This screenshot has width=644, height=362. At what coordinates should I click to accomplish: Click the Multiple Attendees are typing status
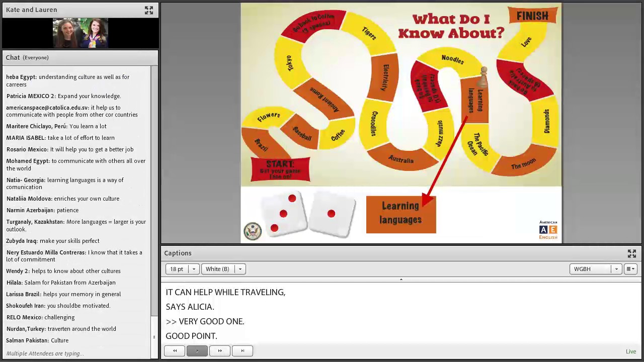click(45, 353)
